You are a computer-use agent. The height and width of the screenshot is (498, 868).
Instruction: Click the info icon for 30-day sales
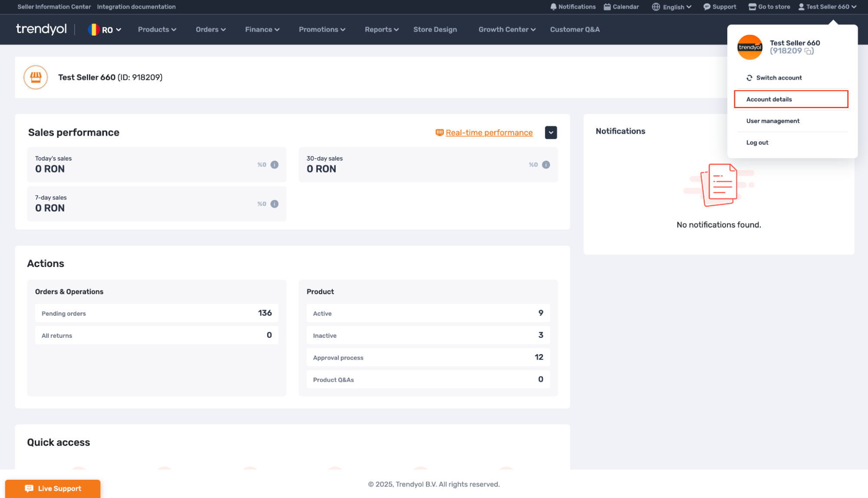point(546,165)
